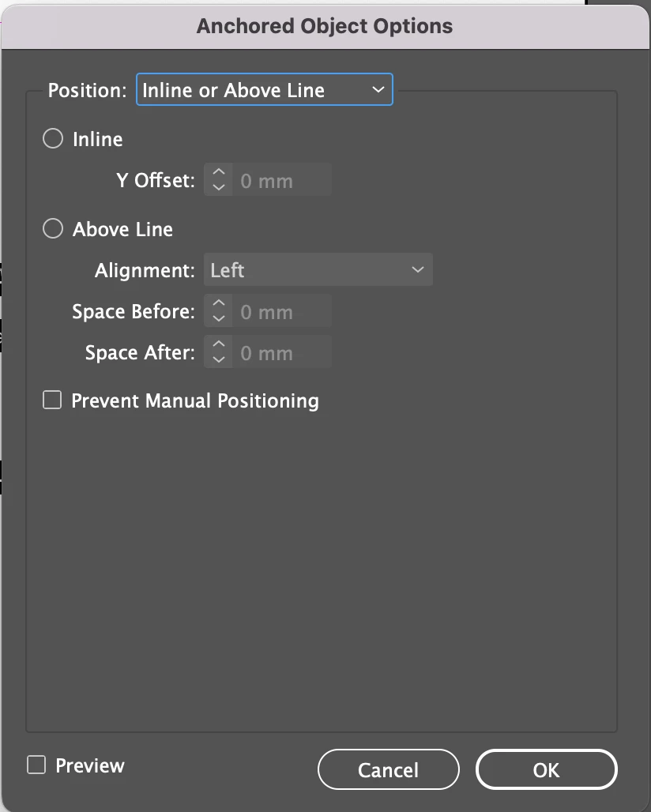Increase Y Offset with up arrow
Viewport: 651px width, 812px height.
point(219,173)
